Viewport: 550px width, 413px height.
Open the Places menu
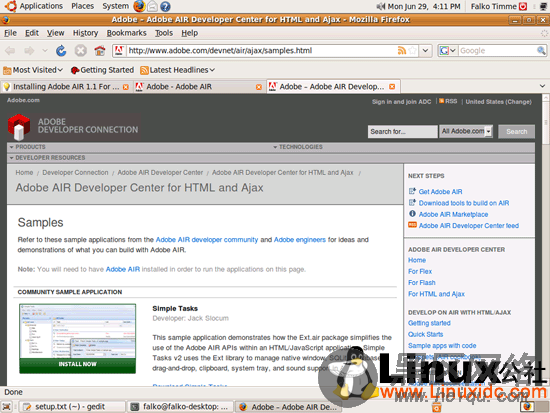(x=82, y=6)
